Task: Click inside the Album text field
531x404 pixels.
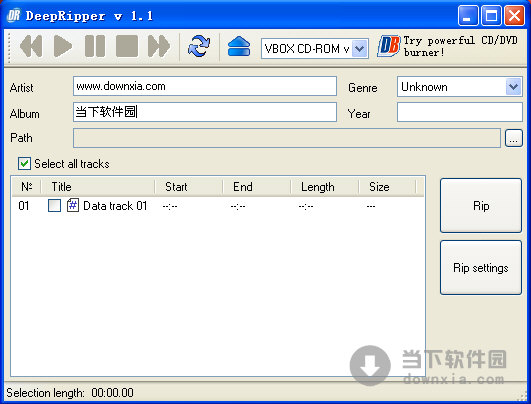Action: 205,112
